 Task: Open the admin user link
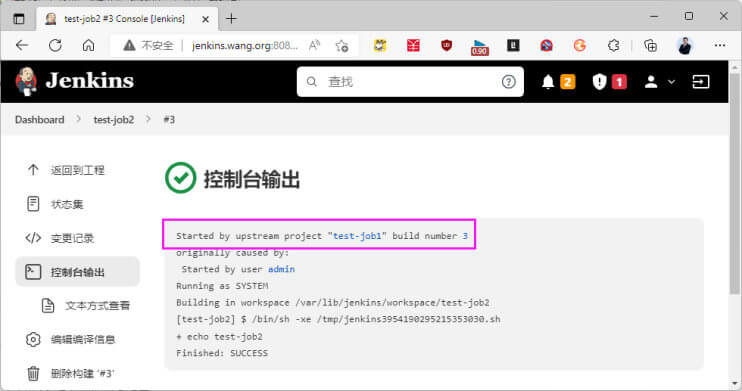click(x=282, y=269)
